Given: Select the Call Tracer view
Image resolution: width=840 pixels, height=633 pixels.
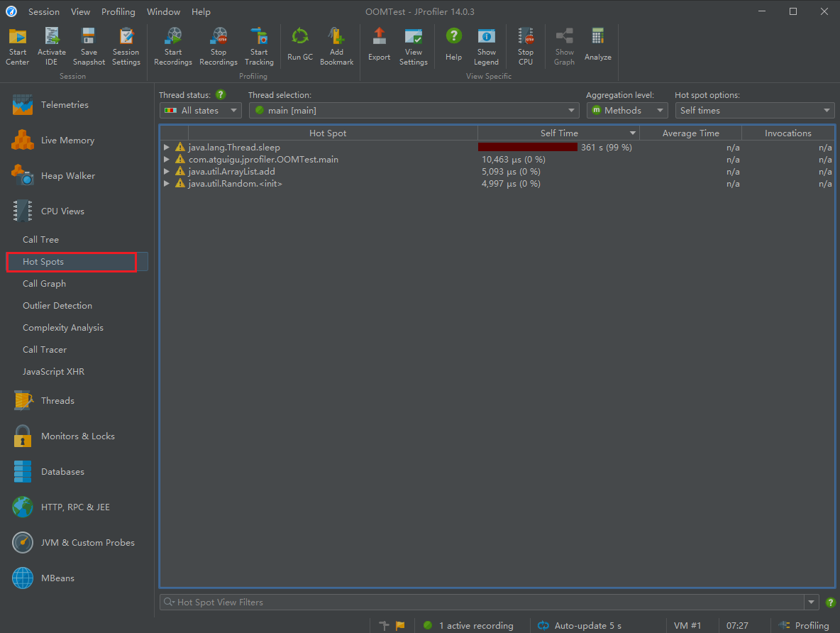Looking at the screenshot, I should point(45,349).
